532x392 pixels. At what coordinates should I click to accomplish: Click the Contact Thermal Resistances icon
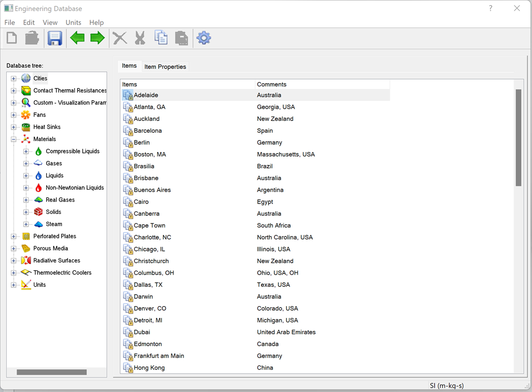click(x=26, y=91)
